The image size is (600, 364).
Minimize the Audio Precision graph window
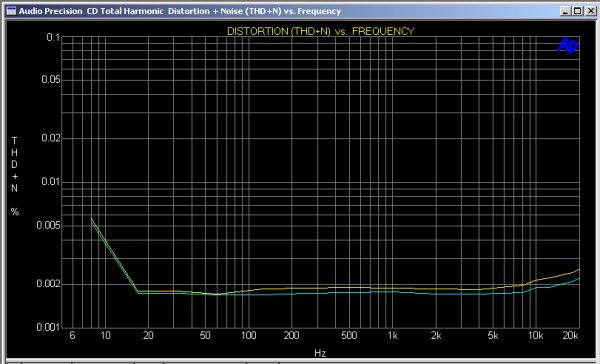[566, 11]
